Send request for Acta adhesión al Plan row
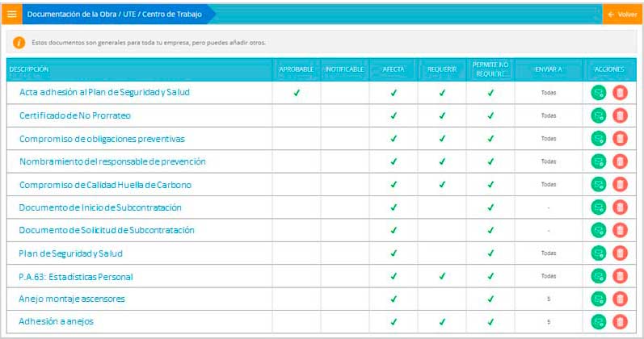The height and width of the screenshot is (339, 644). pos(599,93)
